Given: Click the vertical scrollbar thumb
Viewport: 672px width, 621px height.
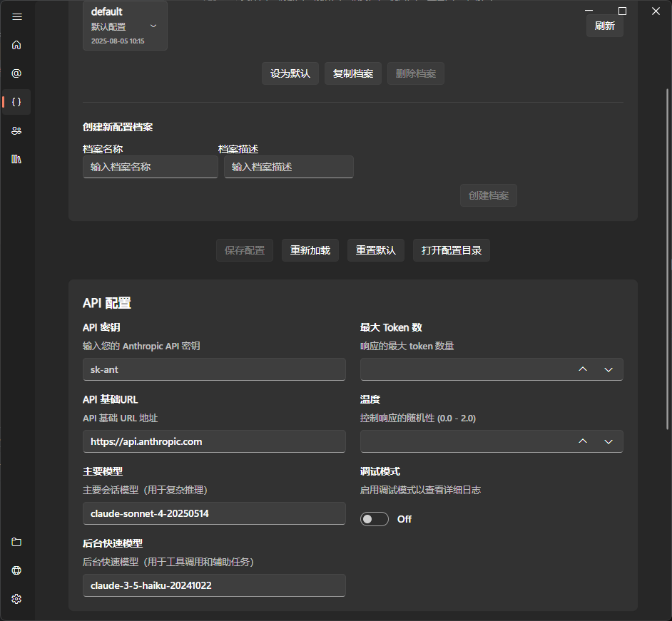Looking at the screenshot, I should [667, 259].
